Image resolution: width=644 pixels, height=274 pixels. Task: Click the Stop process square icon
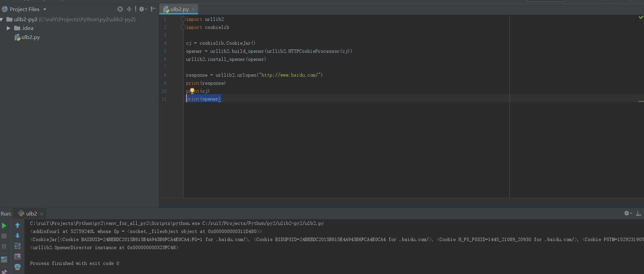pos(4,236)
